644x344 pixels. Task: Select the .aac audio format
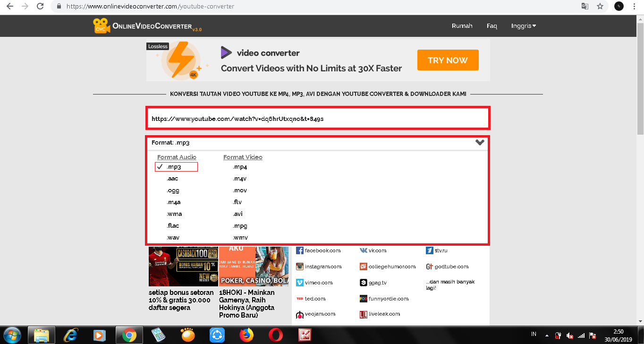(x=172, y=179)
